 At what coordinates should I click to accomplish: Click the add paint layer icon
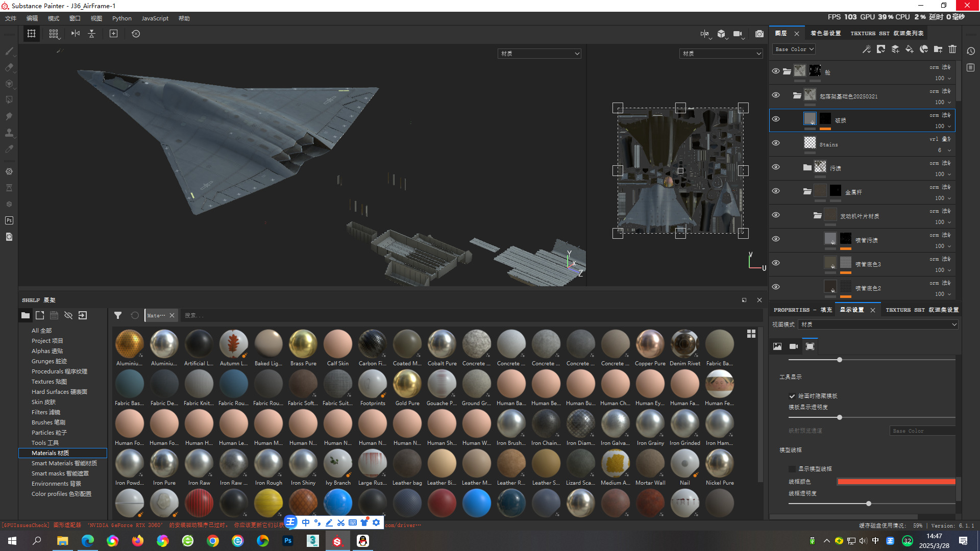(x=895, y=49)
